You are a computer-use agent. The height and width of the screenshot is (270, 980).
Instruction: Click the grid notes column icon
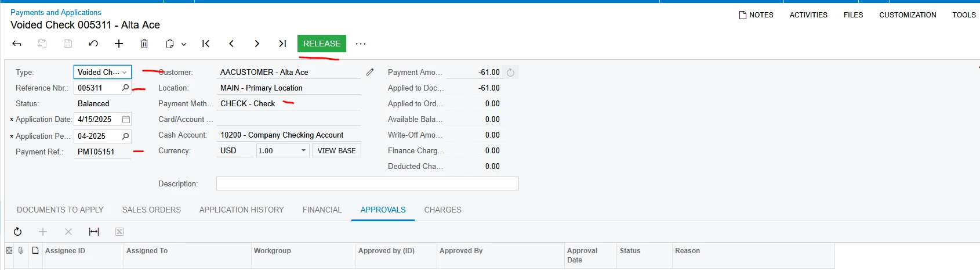click(x=35, y=250)
